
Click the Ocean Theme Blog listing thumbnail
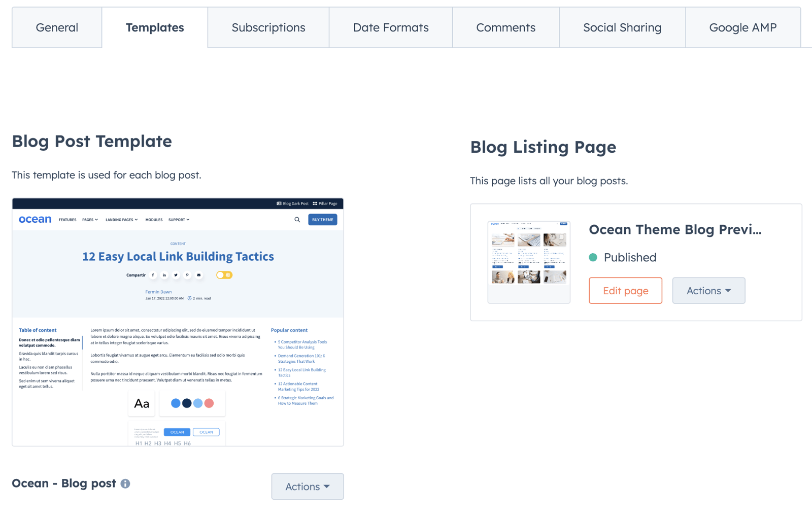click(529, 262)
